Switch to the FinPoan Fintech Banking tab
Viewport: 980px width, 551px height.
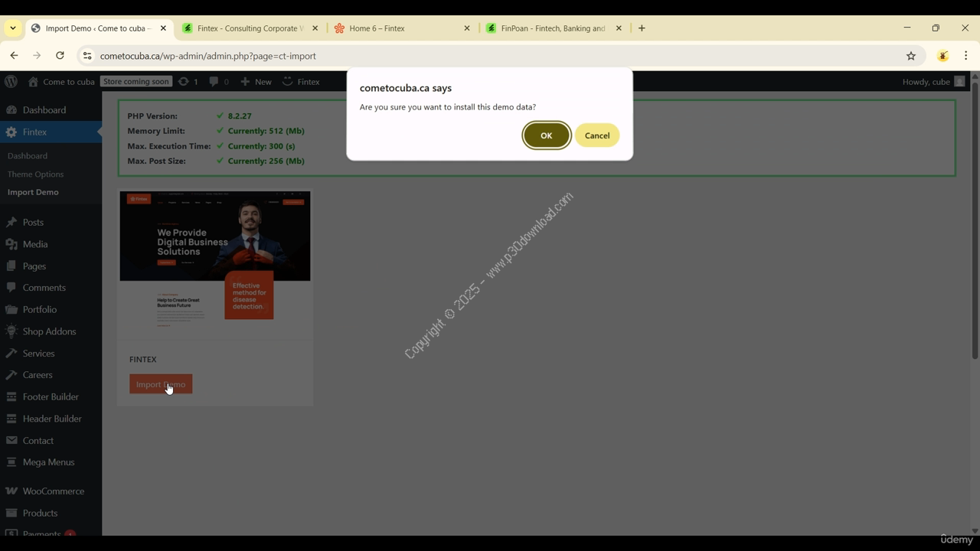[x=554, y=28]
